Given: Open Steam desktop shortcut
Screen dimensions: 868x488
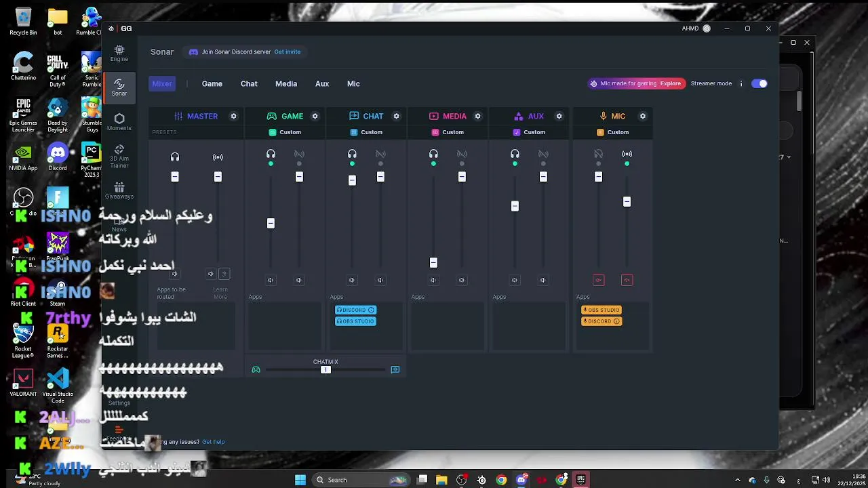Looking at the screenshot, I should (58, 294).
